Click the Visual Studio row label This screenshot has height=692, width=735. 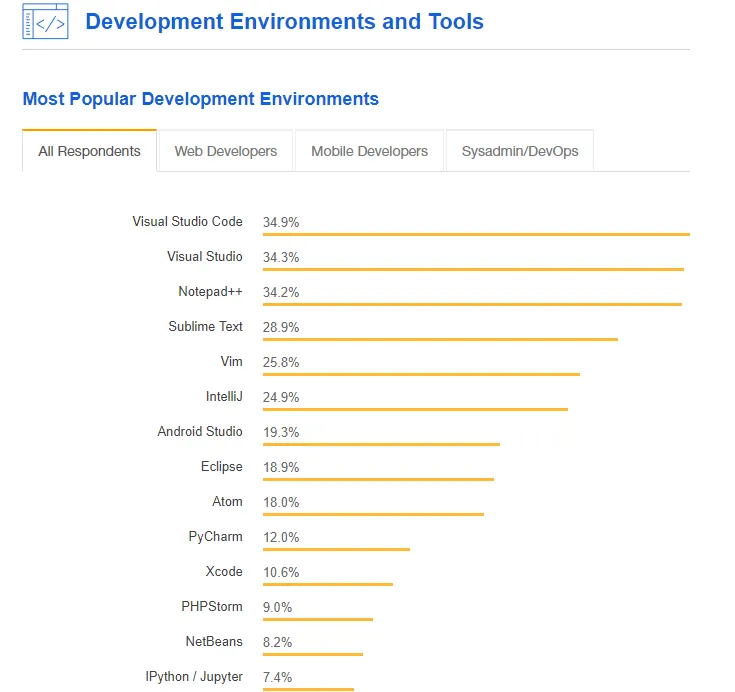click(204, 256)
